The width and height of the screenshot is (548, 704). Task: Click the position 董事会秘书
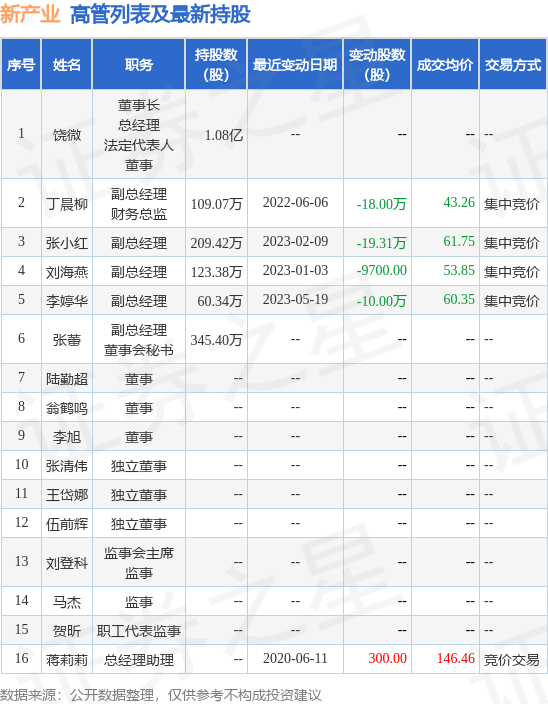[x=139, y=350]
